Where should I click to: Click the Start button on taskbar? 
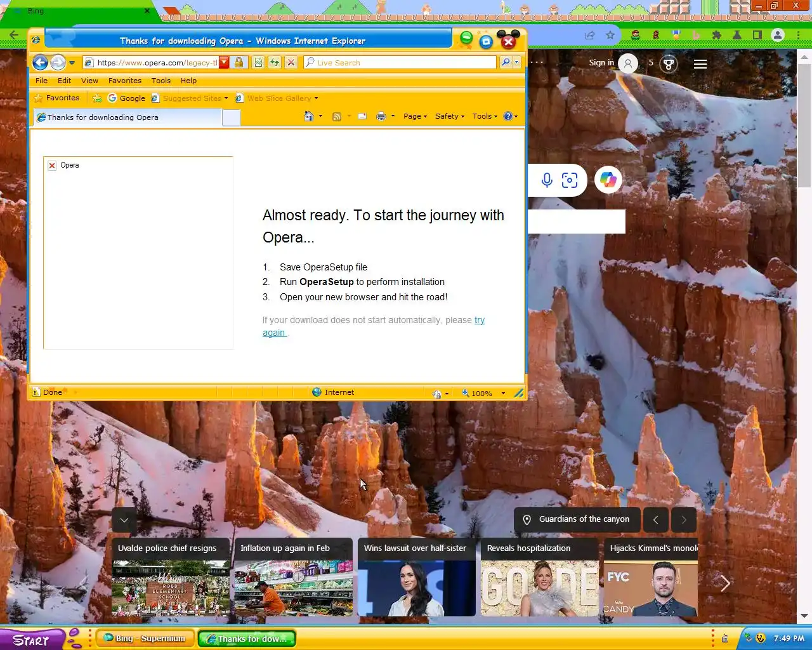tap(32, 639)
